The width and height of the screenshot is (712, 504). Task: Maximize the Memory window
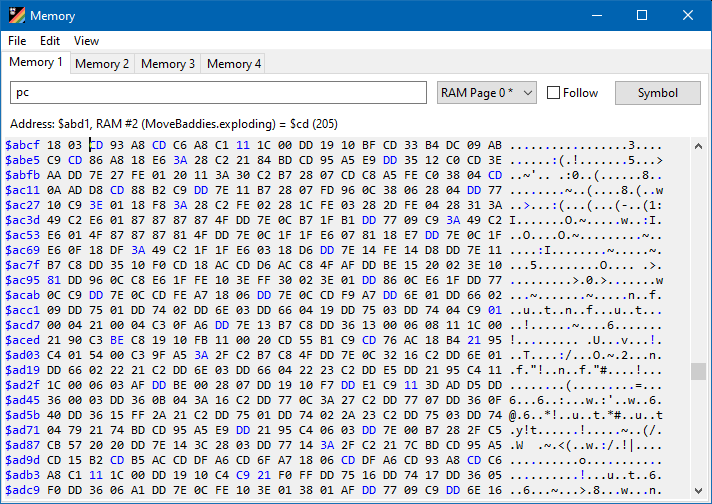click(642, 16)
